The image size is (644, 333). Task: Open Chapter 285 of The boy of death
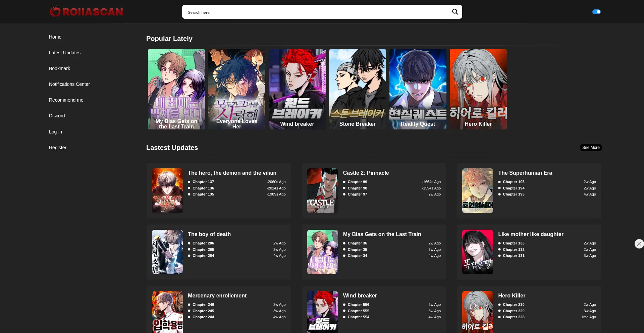[x=203, y=249]
